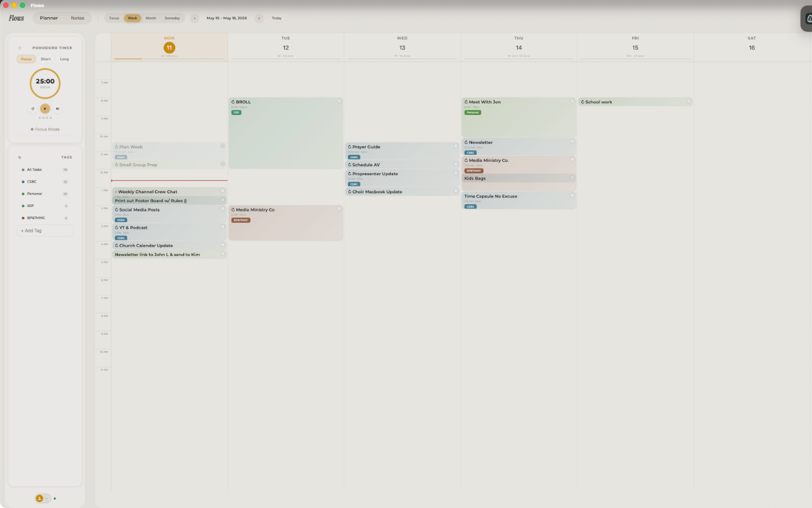This screenshot has width=812, height=508.
Task: Click the recurring icon on Prayer Guide
Action: click(x=350, y=147)
